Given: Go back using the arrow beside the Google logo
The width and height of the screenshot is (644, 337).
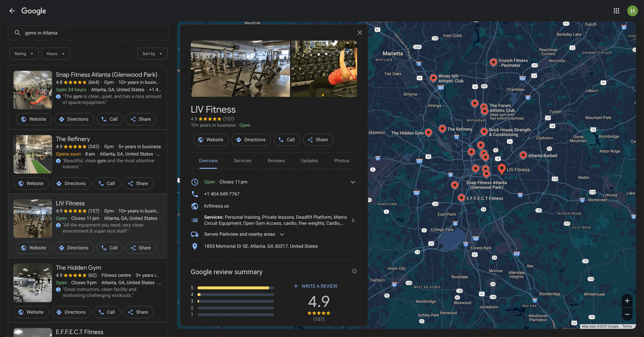Looking at the screenshot, I should click(x=12, y=11).
